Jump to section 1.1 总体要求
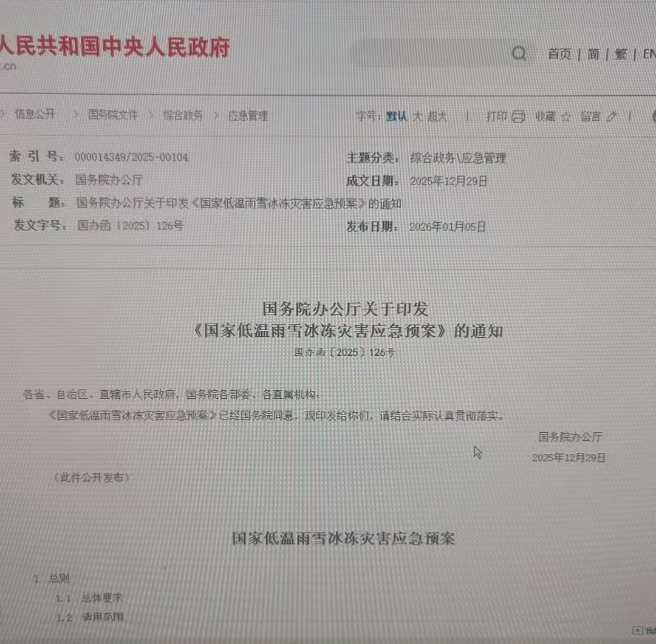This screenshot has width=656, height=644. click(102, 598)
